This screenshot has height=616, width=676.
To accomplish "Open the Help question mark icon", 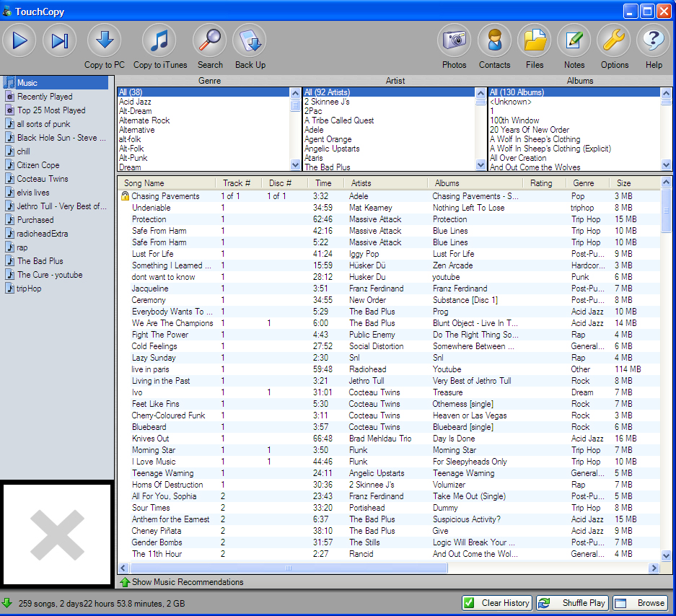I will [x=654, y=41].
